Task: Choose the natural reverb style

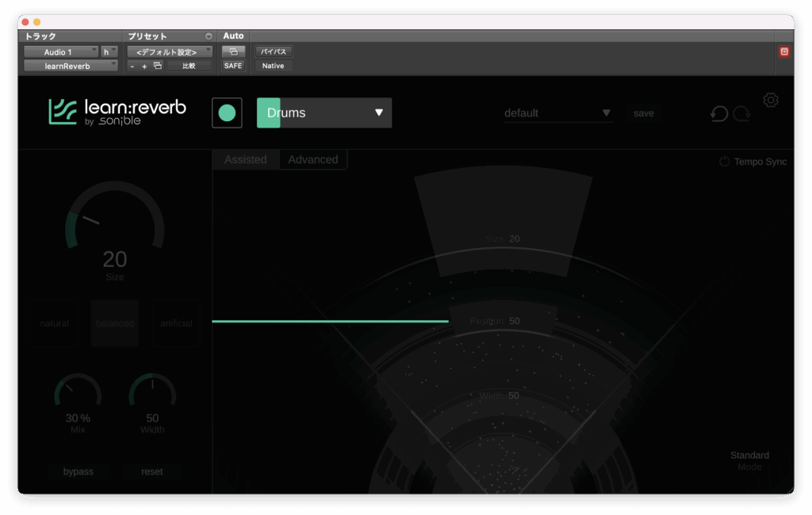Action: pos(55,323)
